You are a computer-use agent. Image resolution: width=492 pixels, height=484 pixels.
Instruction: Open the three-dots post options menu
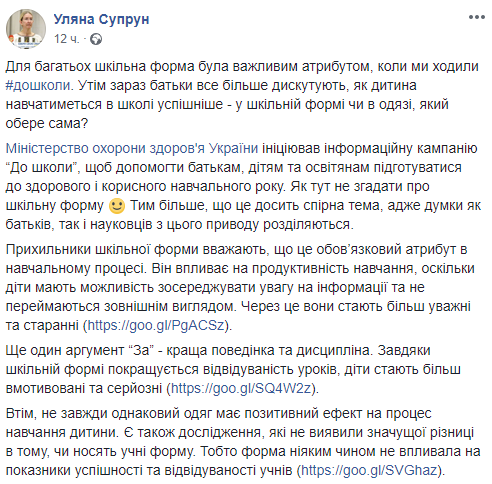click(477, 17)
